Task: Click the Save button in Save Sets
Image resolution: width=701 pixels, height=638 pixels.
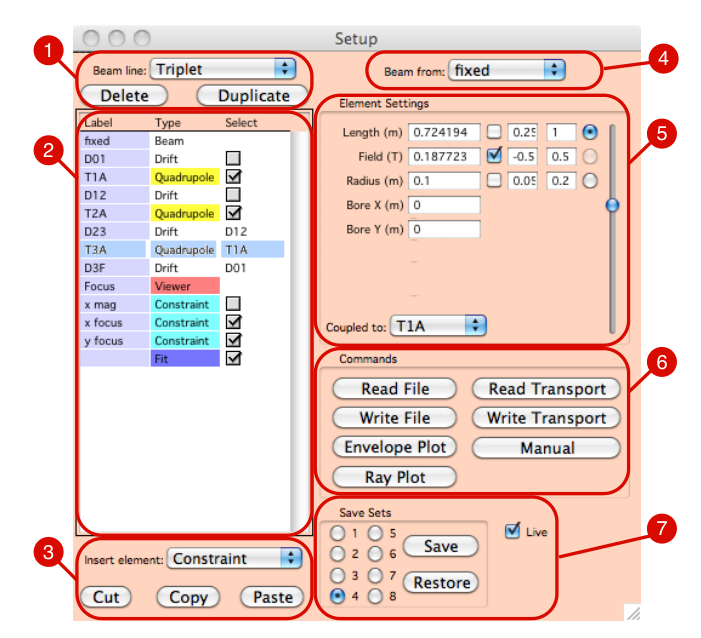Action: 440,546
